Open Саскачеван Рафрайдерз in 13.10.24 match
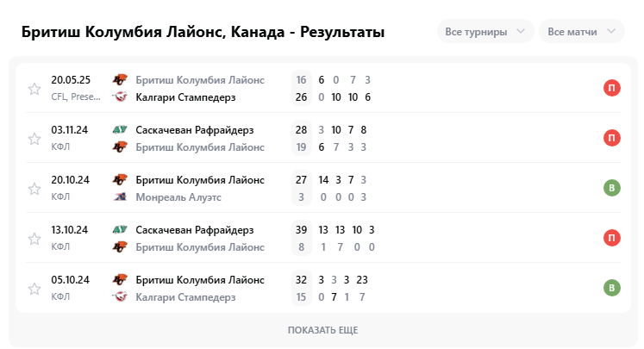Viewport: 644px width, 349px height. click(195, 230)
